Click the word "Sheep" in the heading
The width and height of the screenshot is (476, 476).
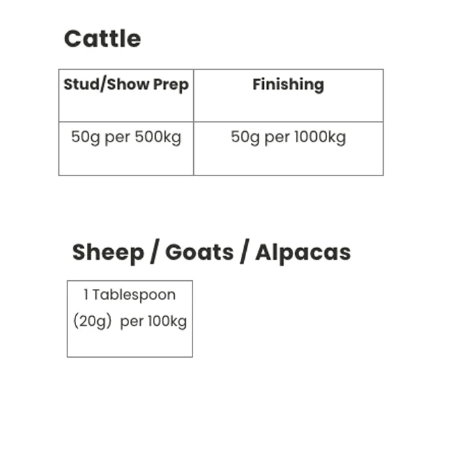[108, 252]
